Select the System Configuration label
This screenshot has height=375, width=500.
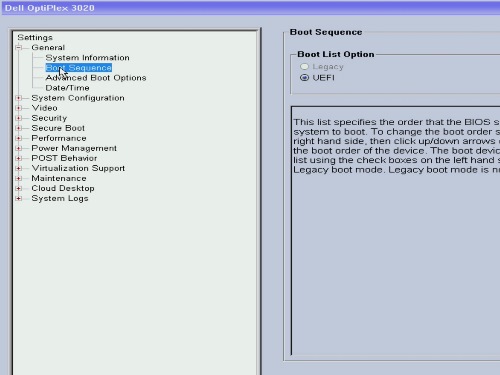(x=78, y=98)
